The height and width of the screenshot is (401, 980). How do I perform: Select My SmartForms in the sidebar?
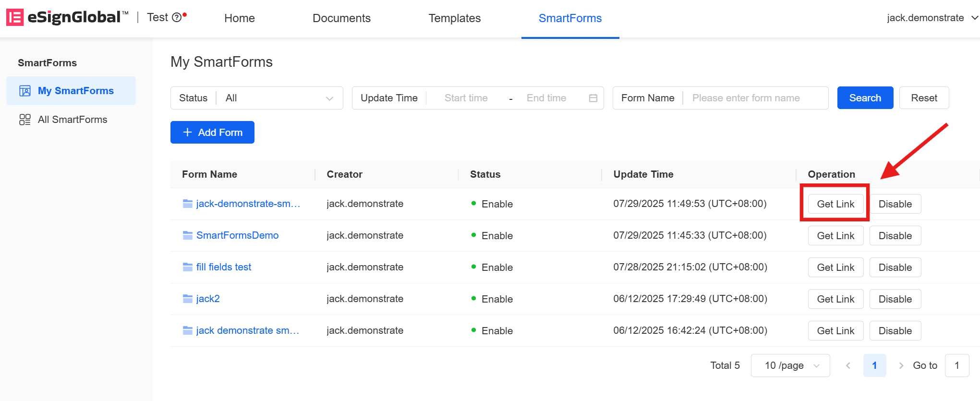coord(71,91)
